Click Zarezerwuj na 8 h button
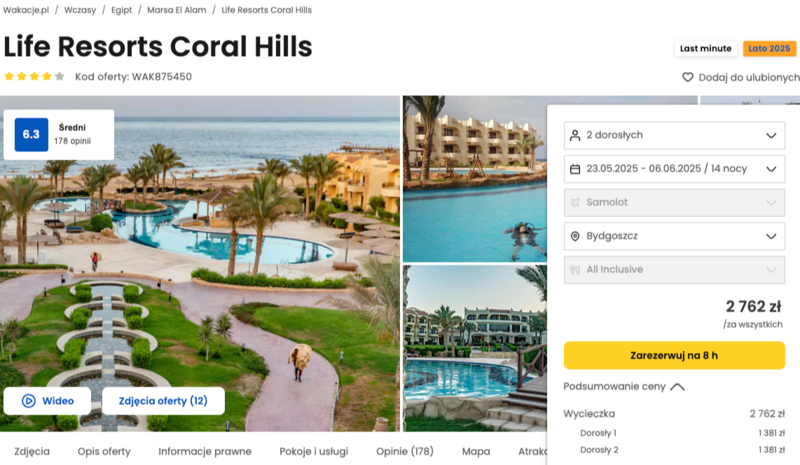 (x=674, y=355)
